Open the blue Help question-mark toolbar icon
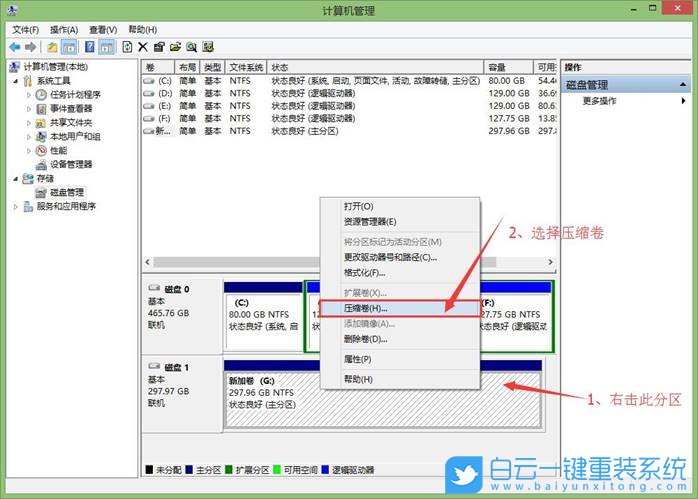698x499 pixels. tap(89, 47)
